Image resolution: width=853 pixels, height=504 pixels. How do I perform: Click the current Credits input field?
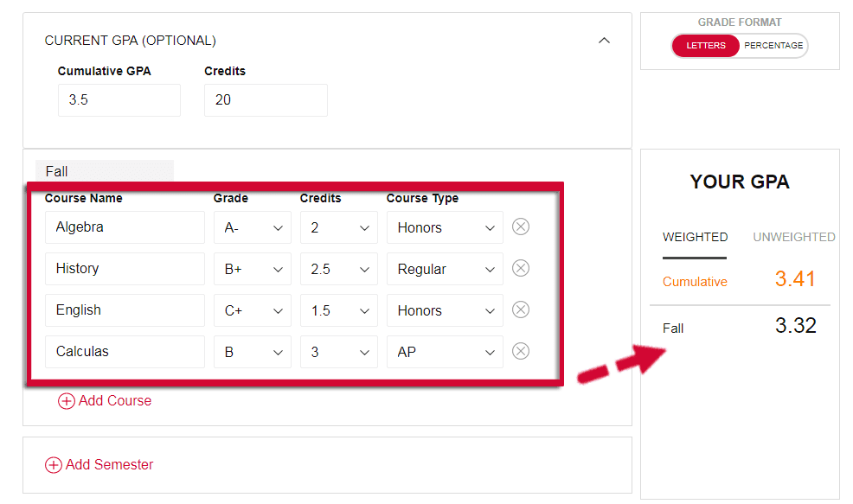[x=266, y=100]
